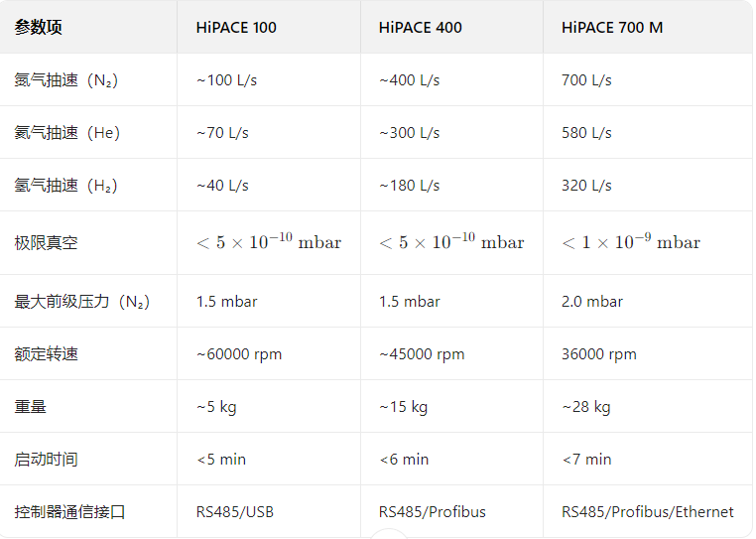This screenshot has height=539, width=756.
Task: Select the 氢气抽速 (H₂) row label
Action: tap(66, 186)
